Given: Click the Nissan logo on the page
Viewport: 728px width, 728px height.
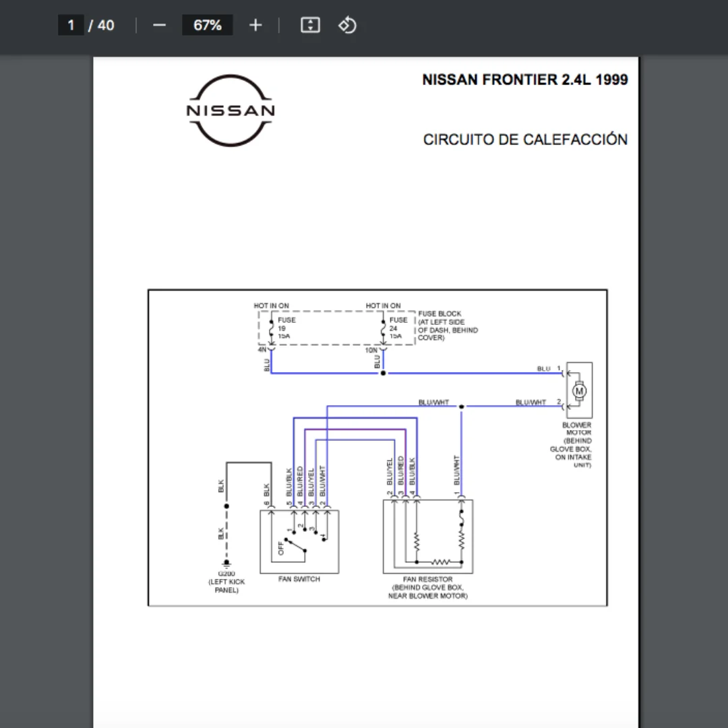Looking at the screenshot, I should pyautogui.click(x=231, y=111).
